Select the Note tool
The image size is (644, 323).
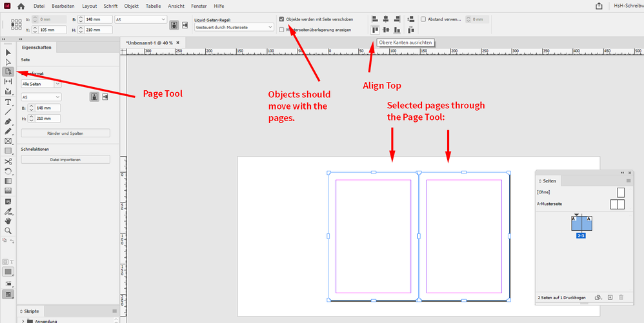tap(8, 202)
